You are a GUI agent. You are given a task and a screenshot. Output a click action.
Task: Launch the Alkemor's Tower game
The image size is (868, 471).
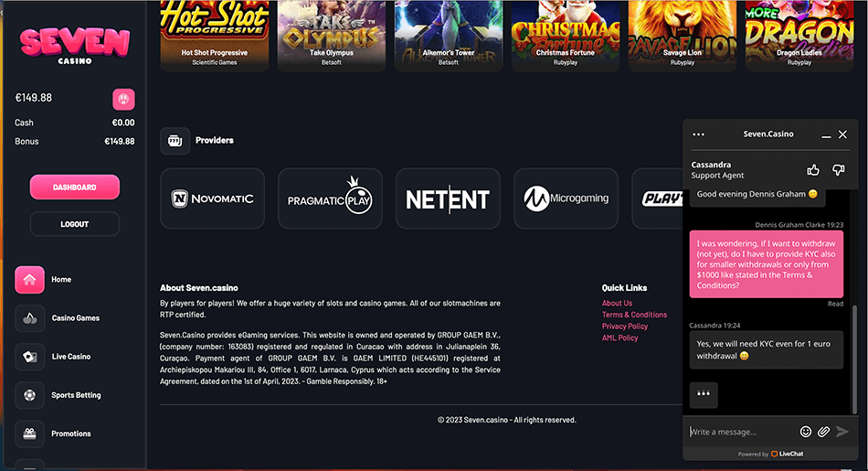coord(449,36)
